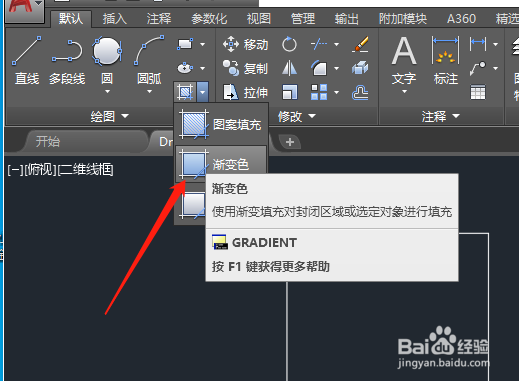
Task: Select the Dimension (标注) tool
Action: (446, 61)
